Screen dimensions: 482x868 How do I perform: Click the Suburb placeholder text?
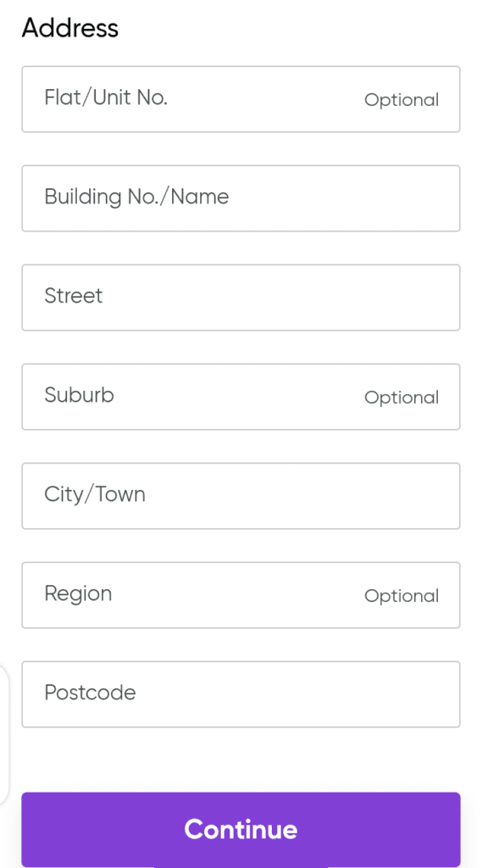[x=79, y=395]
